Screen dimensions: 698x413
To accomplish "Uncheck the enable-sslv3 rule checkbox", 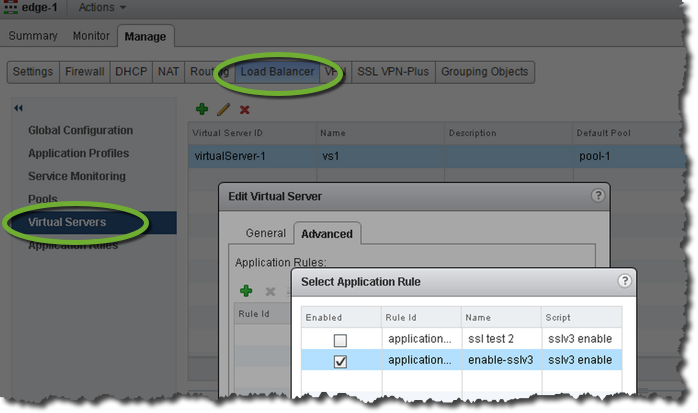I will click(x=340, y=361).
